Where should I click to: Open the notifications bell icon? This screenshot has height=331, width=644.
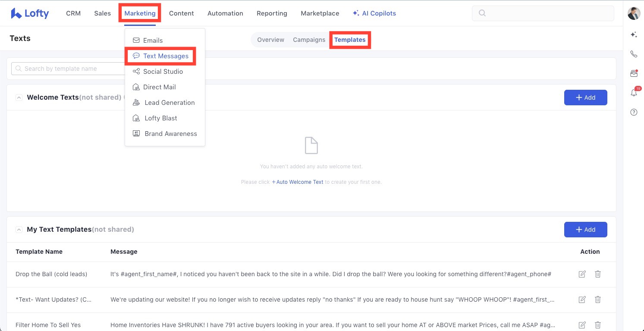(x=634, y=93)
